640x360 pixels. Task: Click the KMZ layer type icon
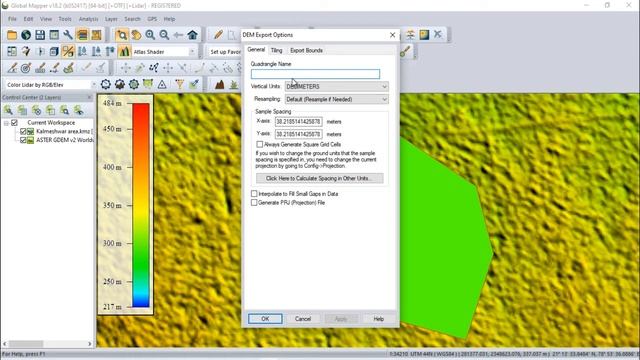pos(30,131)
